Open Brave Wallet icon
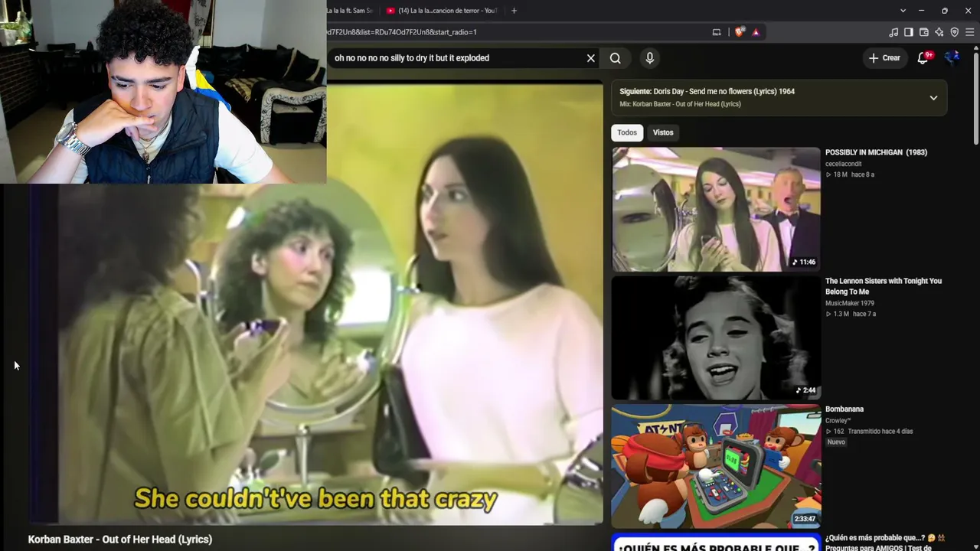This screenshot has width=980, height=551. tap(924, 32)
